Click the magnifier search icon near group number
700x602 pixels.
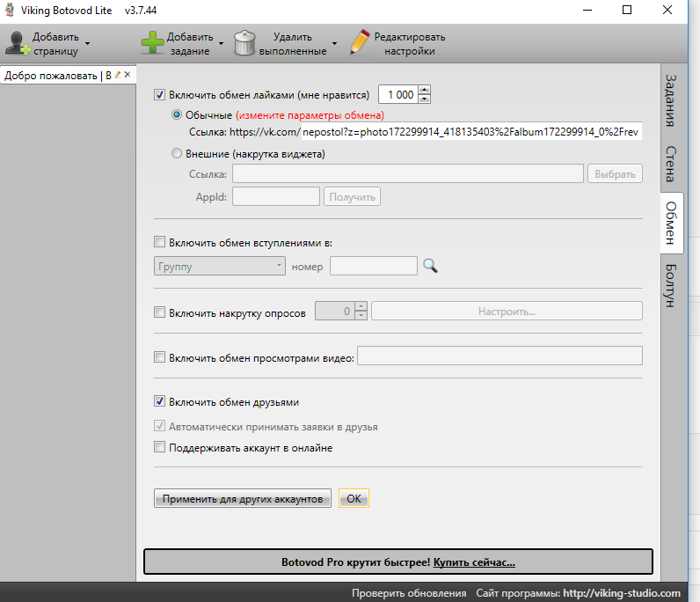pos(430,266)
